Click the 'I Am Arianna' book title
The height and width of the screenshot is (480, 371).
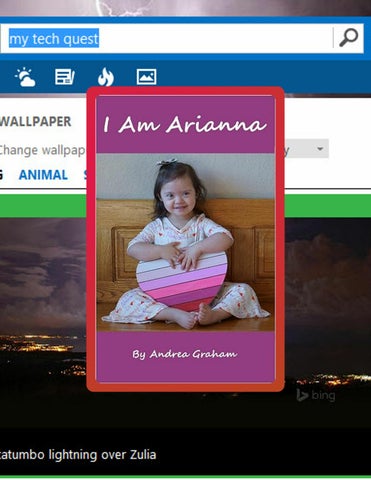(185, 124)
